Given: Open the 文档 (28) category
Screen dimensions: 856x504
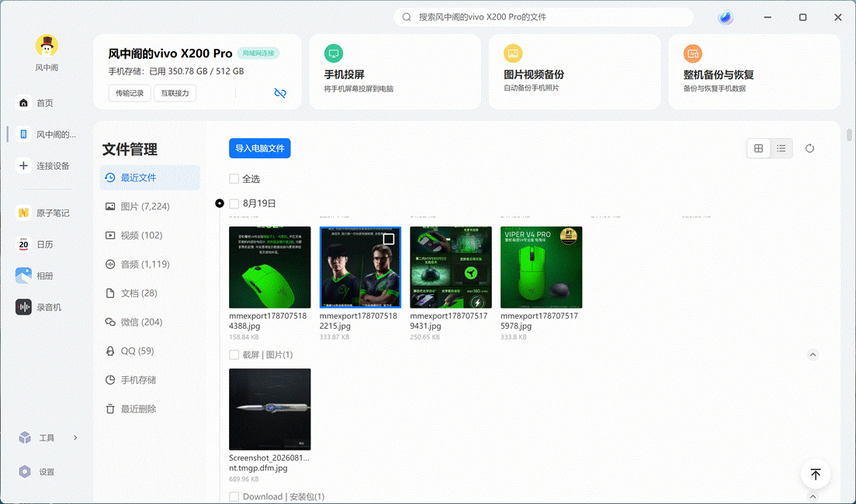Looking at the screenshot, I should [x=150, y=293].
